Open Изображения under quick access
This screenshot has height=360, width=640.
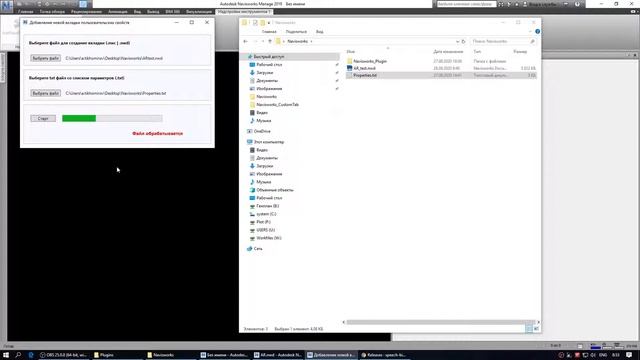point(269,89)
